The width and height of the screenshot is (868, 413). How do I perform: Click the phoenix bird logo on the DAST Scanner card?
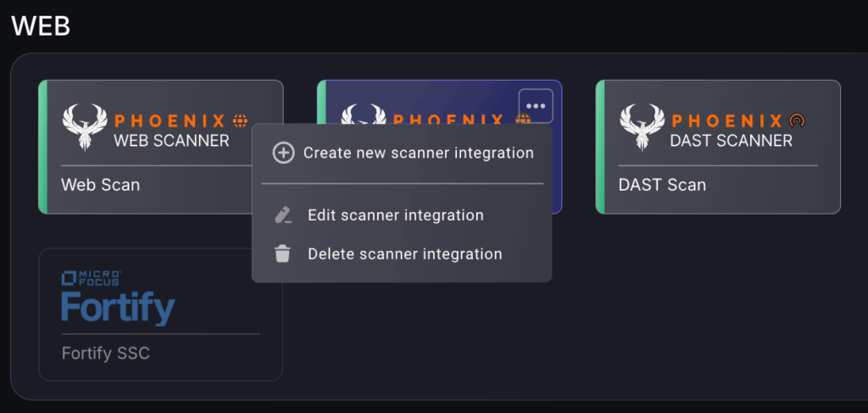click(640, 127)
